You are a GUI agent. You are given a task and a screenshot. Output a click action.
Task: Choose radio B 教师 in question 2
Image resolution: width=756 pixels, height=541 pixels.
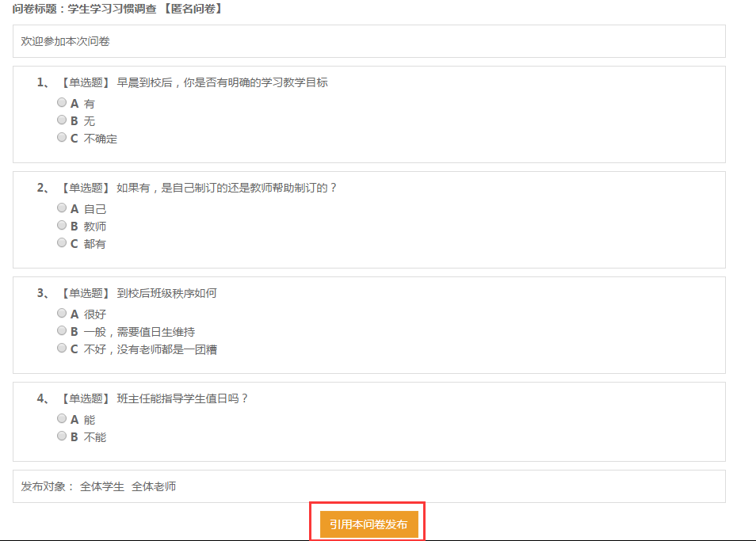coord(62,225)
